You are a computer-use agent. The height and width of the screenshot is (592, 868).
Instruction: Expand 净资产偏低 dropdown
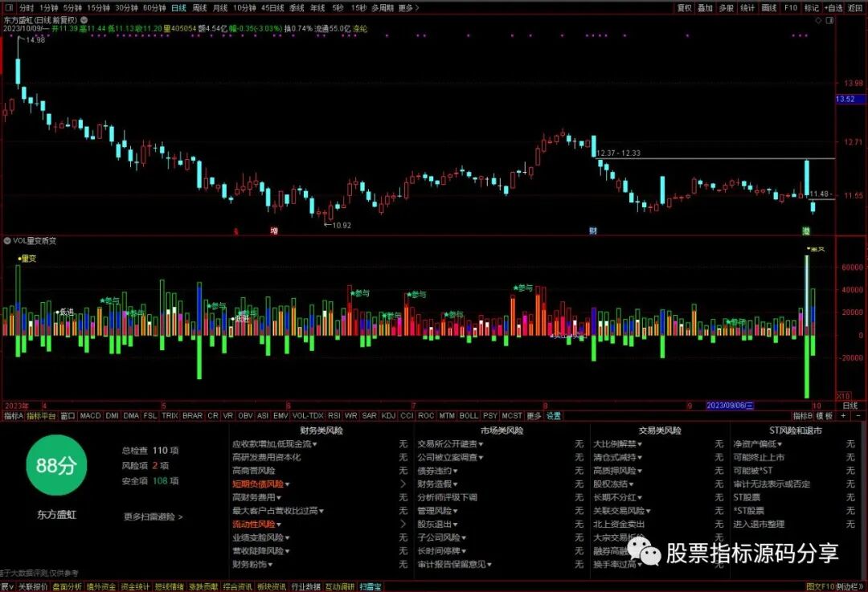coord(758,443)
